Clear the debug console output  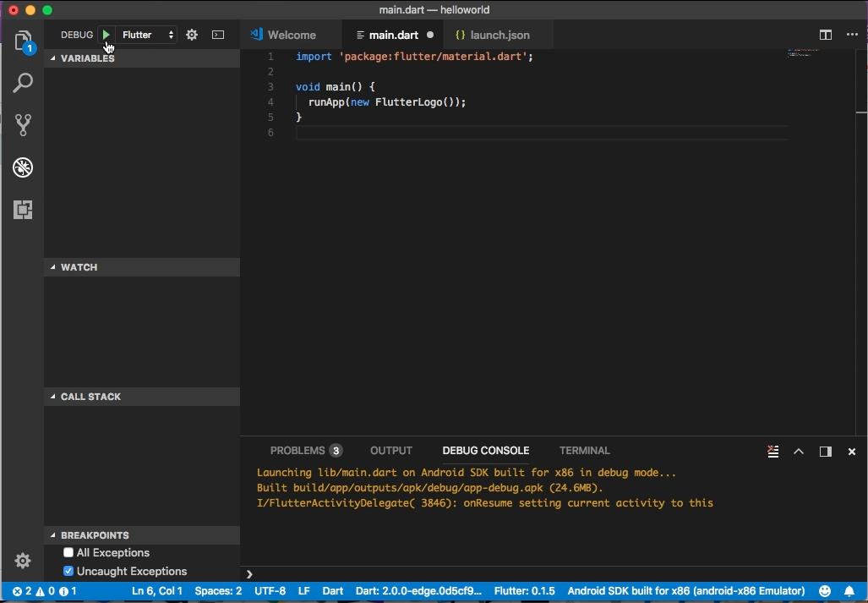[773, 452]
